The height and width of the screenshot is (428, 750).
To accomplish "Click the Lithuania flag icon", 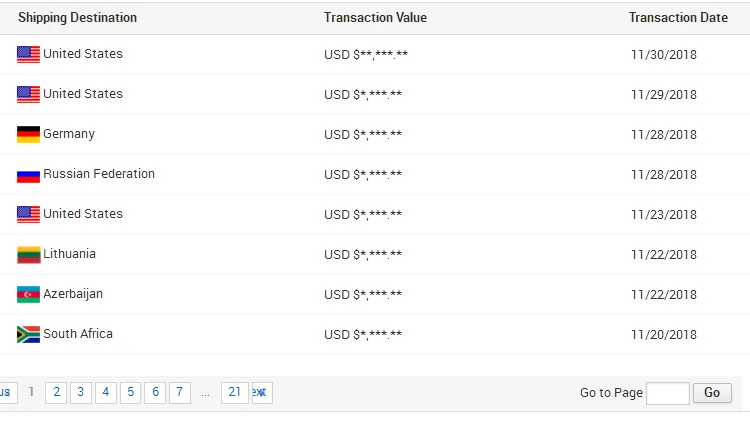I will tap(28, 255).
